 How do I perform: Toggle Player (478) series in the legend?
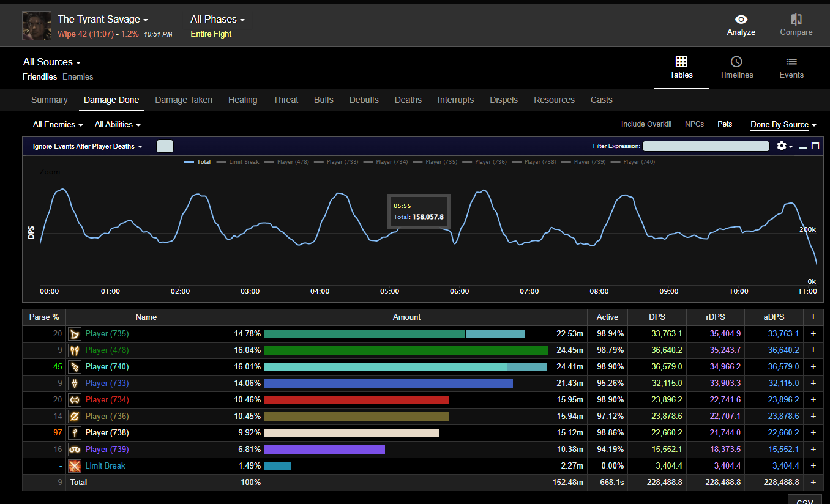click(286, 162)
